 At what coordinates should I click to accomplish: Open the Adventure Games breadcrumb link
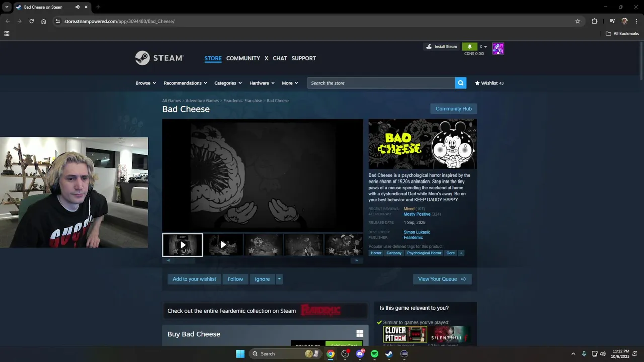pyautogui.click(x=202, y=101)
